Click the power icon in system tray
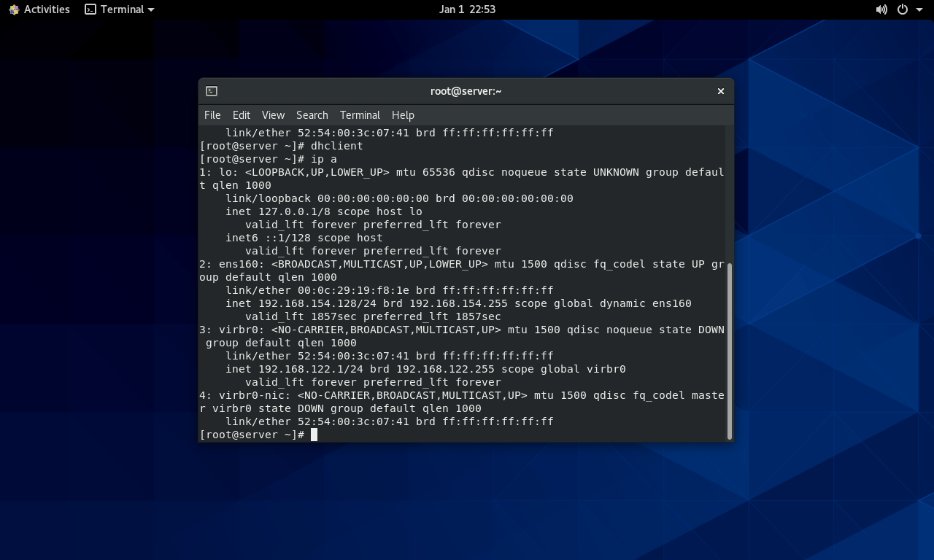Image resolution: width=934 pixels, height=560 pixels. click(x=903, y=9)
